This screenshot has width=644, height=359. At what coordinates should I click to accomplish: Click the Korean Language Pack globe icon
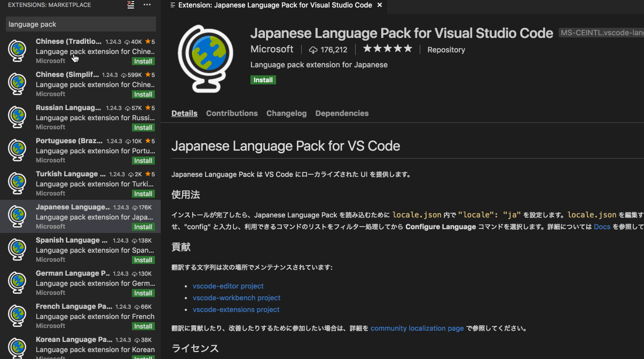[17, 347]
